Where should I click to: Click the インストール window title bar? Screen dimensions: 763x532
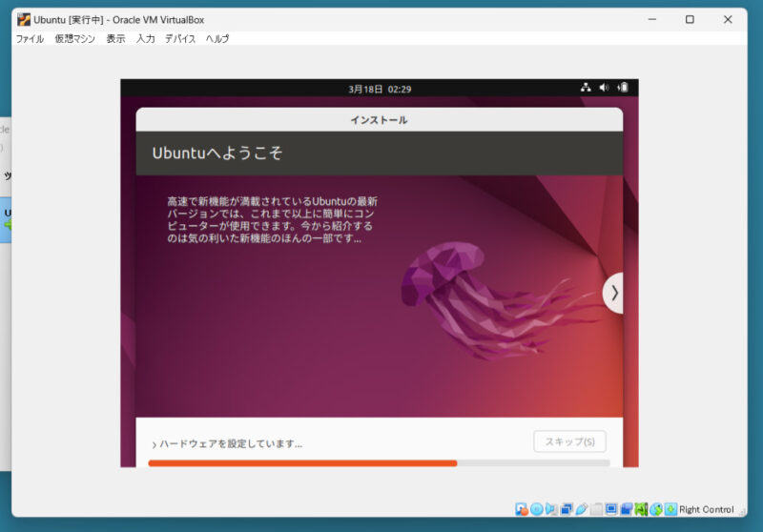[380, 119]
